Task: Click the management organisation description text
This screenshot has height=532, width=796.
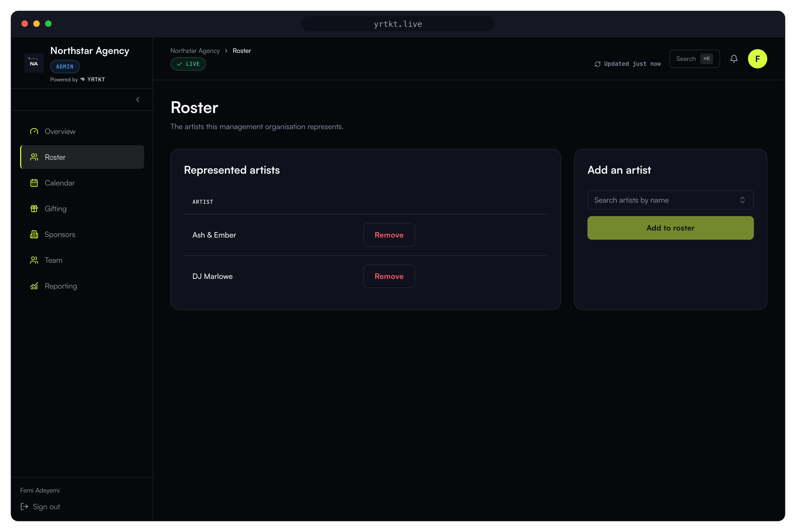Action: tap(257, 126)
